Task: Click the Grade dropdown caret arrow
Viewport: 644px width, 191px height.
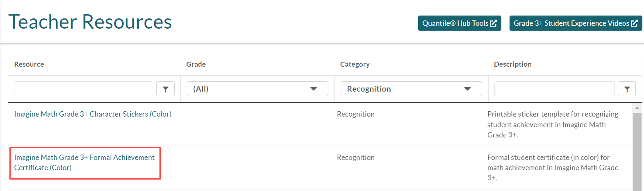Action: tap(314, 89)
